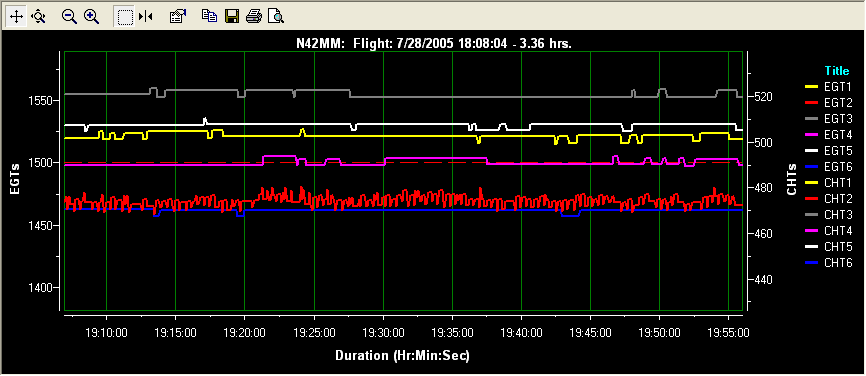This screenshot has width=866, height=376.
Task: Zoom out with the minus magnifier
Action: pyautogui.click(x=69, y=17)
